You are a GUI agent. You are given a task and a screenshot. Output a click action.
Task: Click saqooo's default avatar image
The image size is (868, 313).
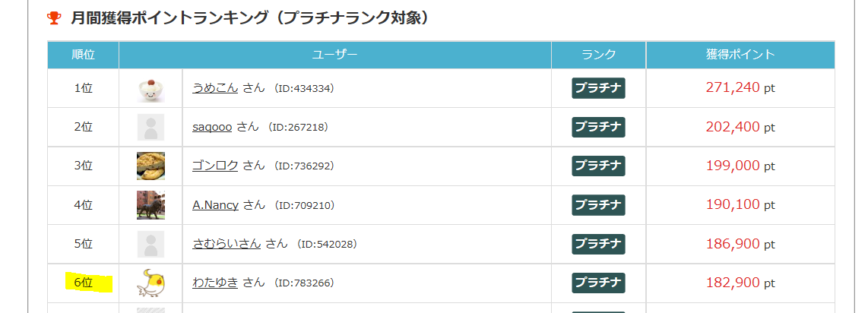[x=150, y=127]
